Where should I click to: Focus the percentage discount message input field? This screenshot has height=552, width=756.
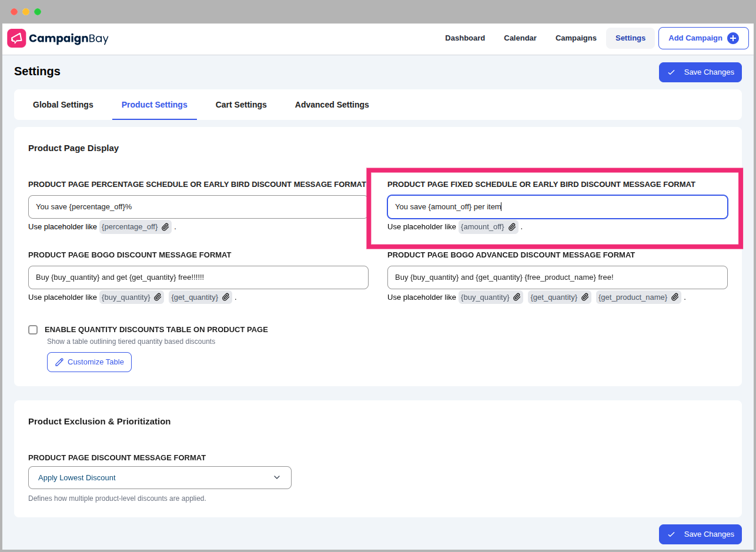click(x=198, y=207)
